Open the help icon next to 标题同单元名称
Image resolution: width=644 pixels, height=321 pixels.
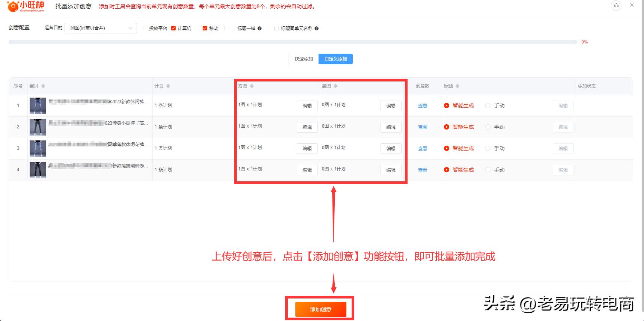(x=316, y=29)
